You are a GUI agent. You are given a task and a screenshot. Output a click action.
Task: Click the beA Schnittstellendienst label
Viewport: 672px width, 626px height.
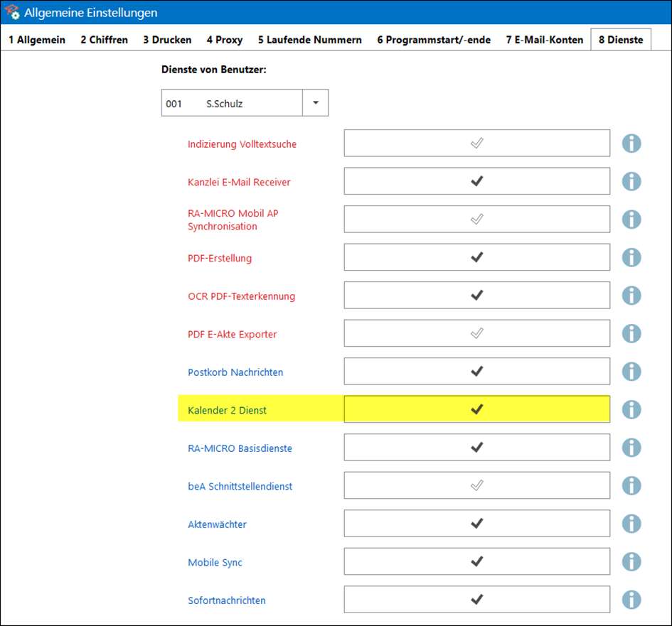pos(240,487)
